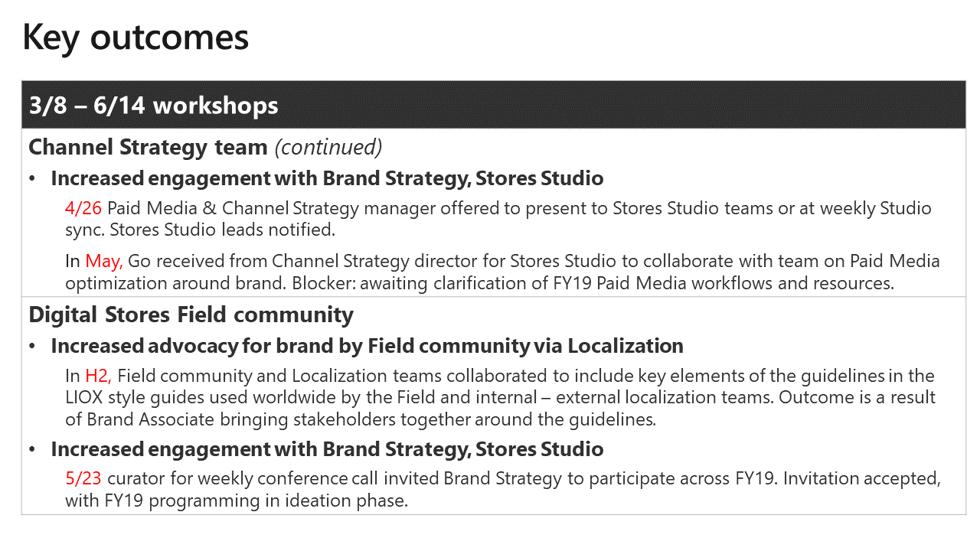Click the red "H2," text
The image size is (980, 551).
[99, 376]
